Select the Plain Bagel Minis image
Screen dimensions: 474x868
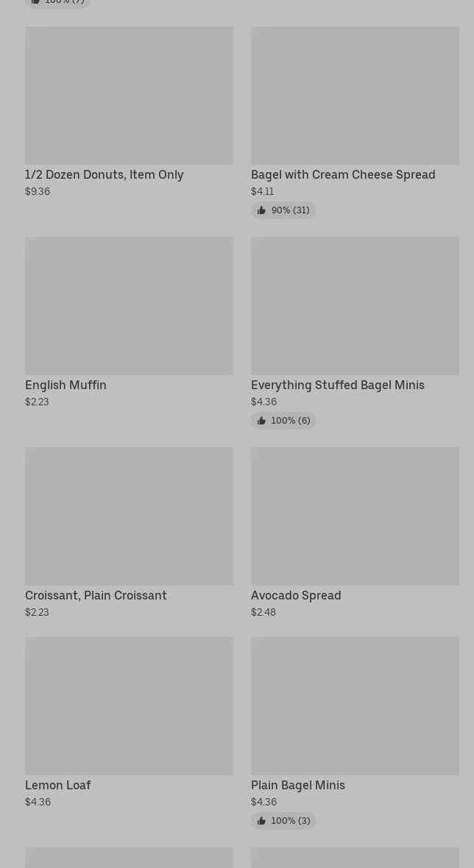[x=355, y=706]
